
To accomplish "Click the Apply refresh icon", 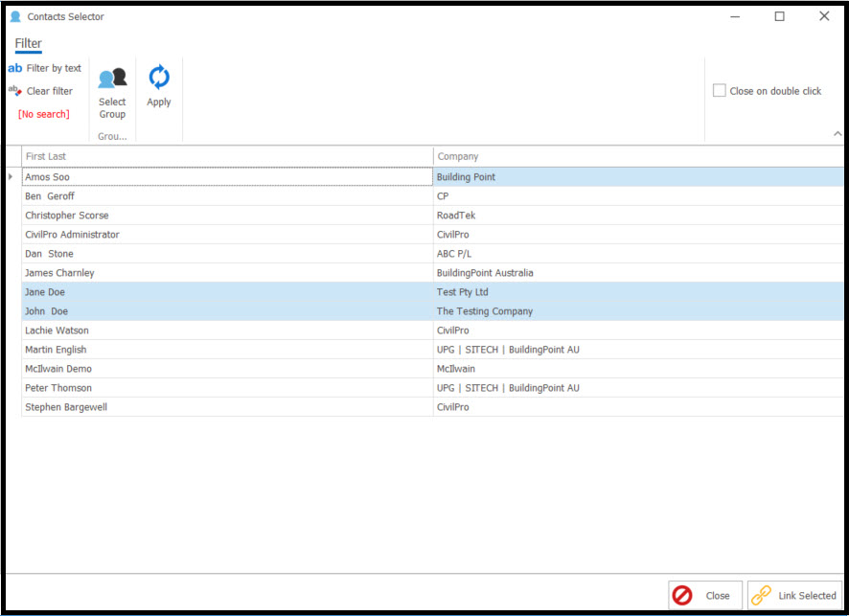I will (x=159, y=78).
